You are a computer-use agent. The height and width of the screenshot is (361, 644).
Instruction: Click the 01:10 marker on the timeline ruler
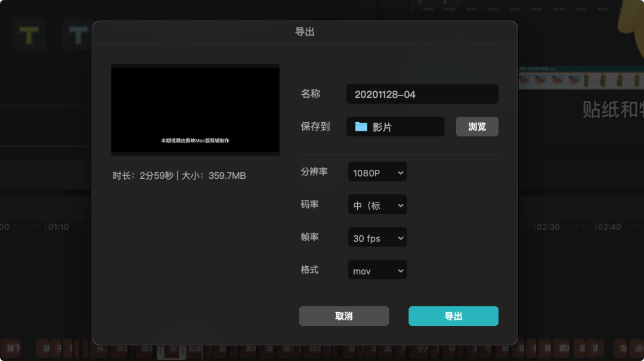pos(58,227)
